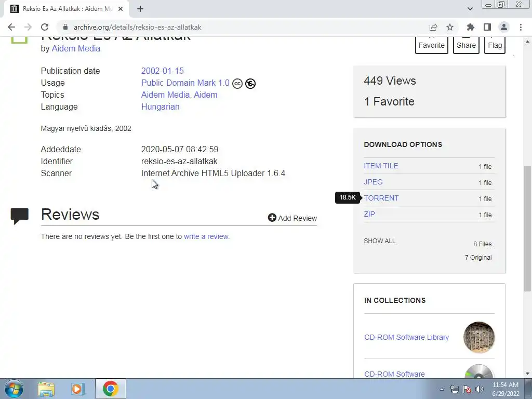Screen dimensions: 532x399
Task: Select the Reksio Es Az Allatkak tab
Action: 66,9
